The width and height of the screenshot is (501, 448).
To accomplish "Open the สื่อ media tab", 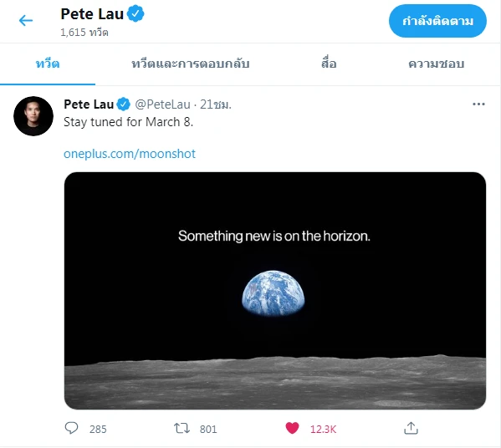I will tap(329, 64).
